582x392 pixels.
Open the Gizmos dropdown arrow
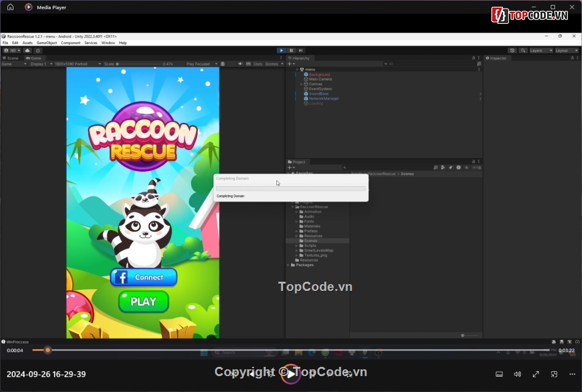[x=282, y=64]
